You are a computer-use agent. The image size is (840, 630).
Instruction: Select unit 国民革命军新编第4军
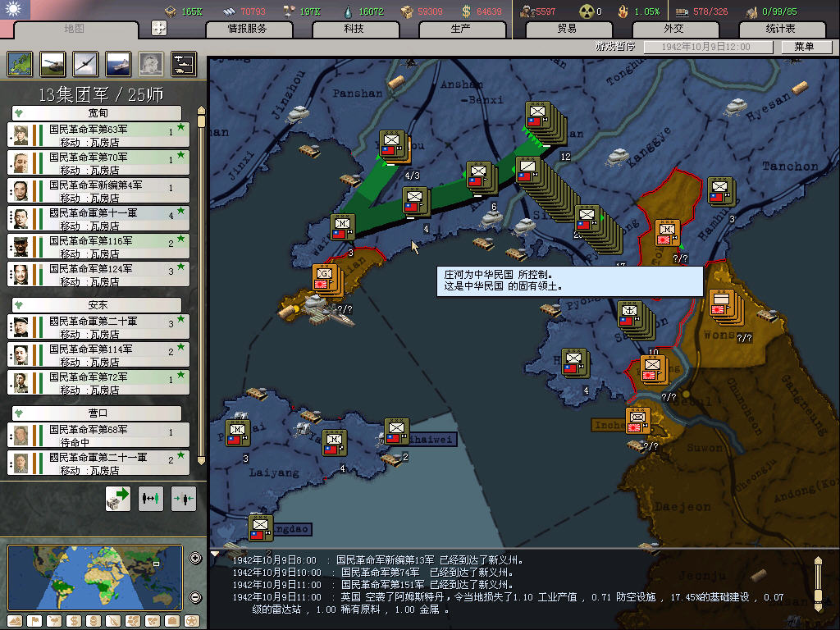pyautogui.click(x=98, y=190)
